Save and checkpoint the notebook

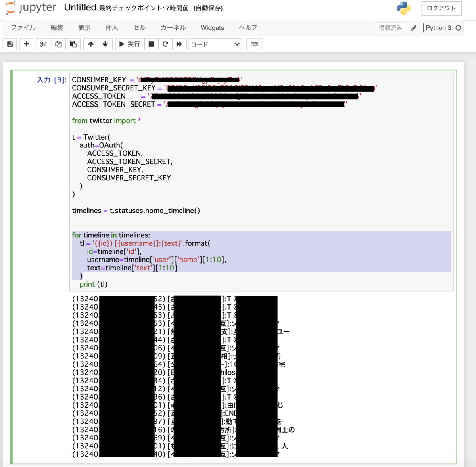click(10, 44)
